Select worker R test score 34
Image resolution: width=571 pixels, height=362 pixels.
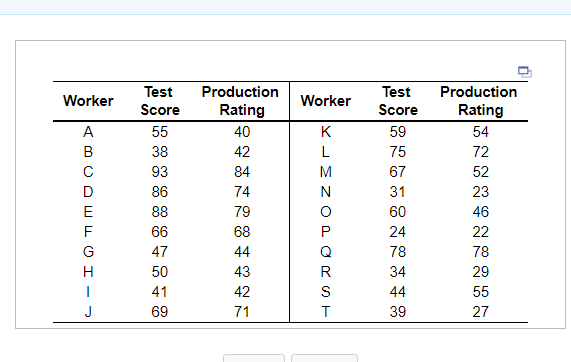tap(398, 272)
